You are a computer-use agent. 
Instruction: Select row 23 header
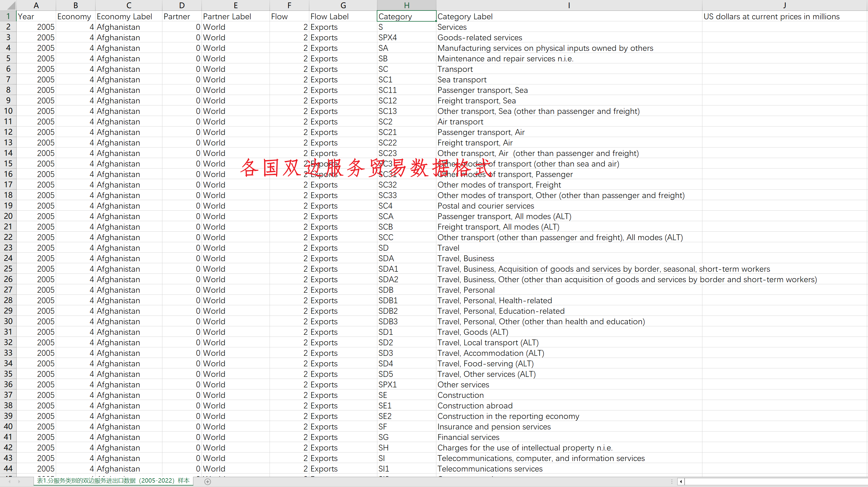(8, 248)
